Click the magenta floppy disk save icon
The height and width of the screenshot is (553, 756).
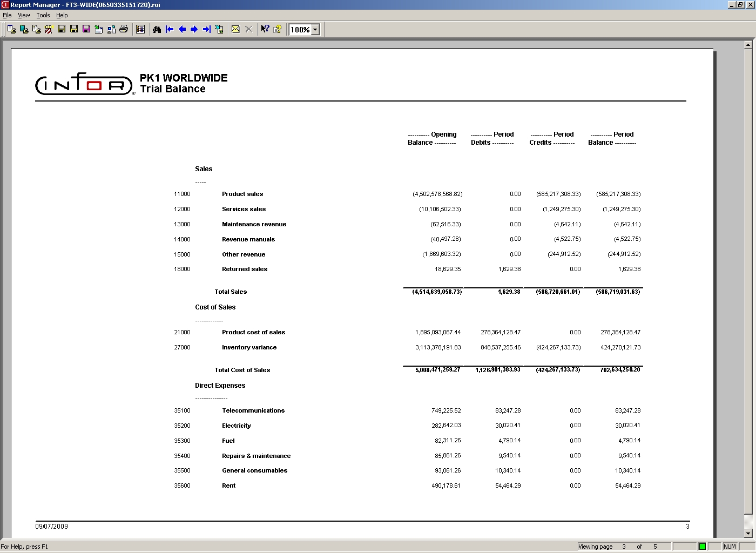(86, 29)
